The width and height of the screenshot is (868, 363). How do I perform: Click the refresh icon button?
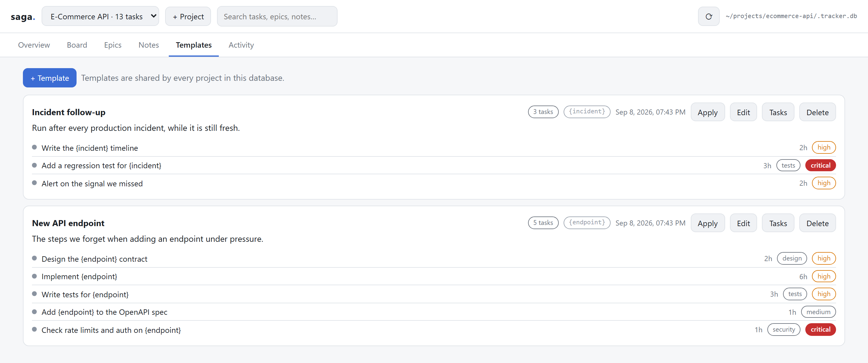tap(709, 17)
